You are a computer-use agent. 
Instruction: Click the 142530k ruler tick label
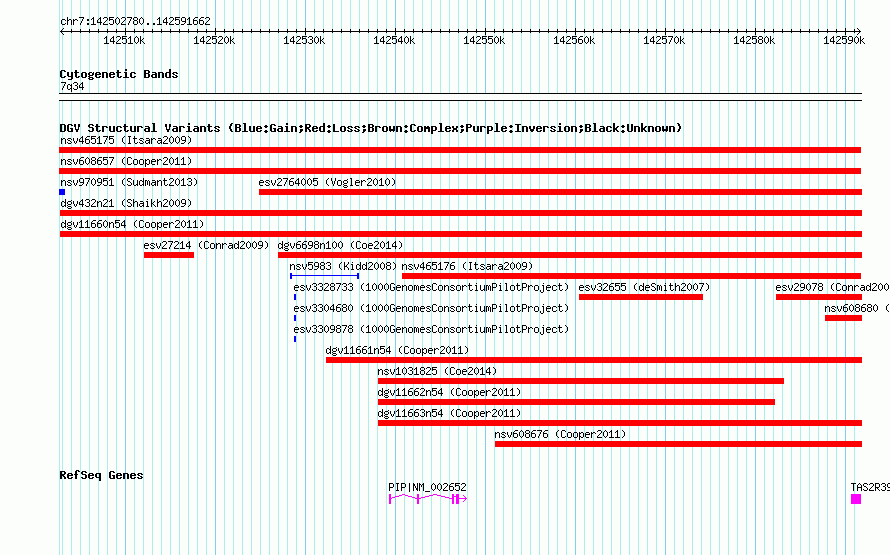[304, 40]
